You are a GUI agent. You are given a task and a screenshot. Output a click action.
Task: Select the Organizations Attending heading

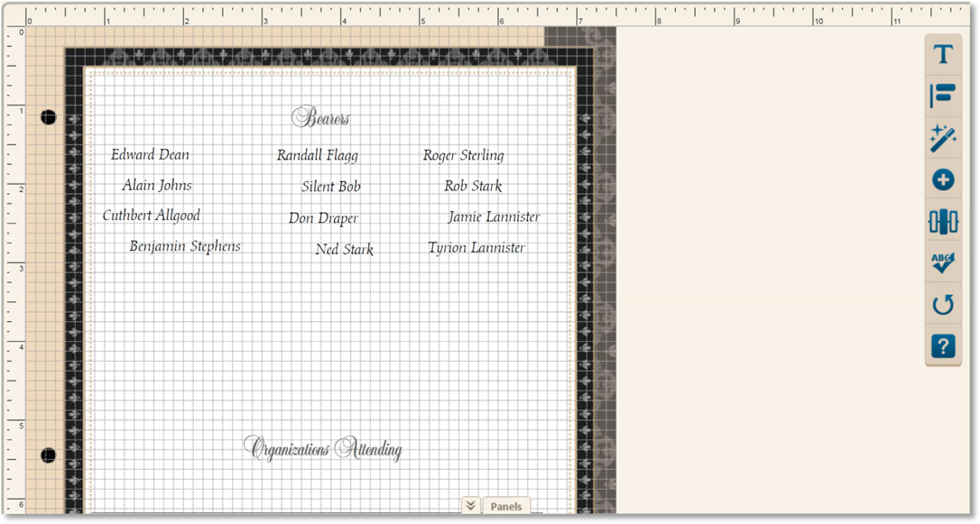[x=322, y=448]
